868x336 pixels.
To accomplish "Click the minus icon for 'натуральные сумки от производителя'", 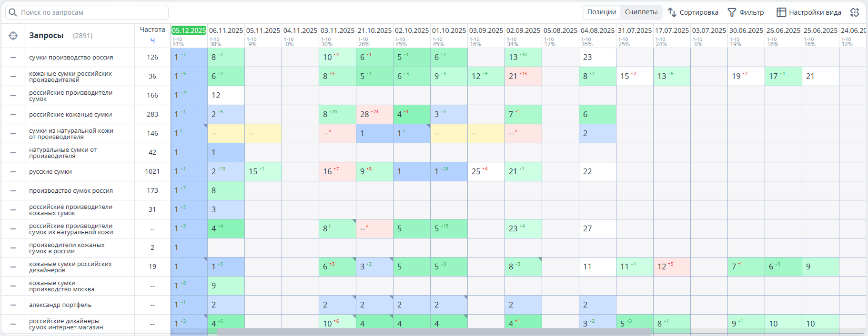I will click(x=13, y=153).
